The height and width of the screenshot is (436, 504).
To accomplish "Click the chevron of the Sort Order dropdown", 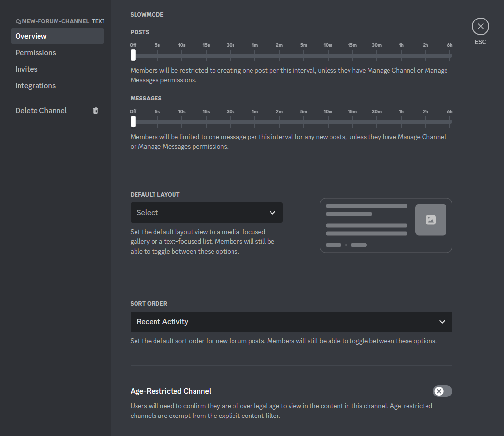I will click(x=442, y=322).
